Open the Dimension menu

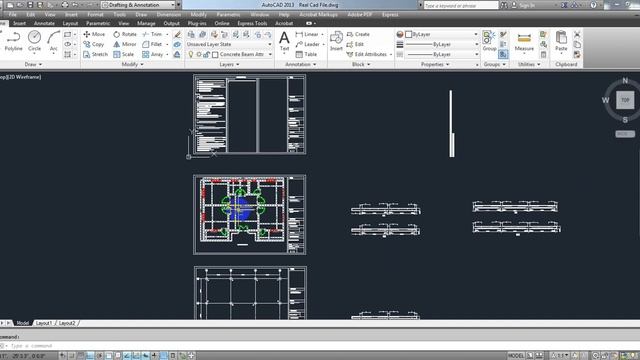[169, 14]
